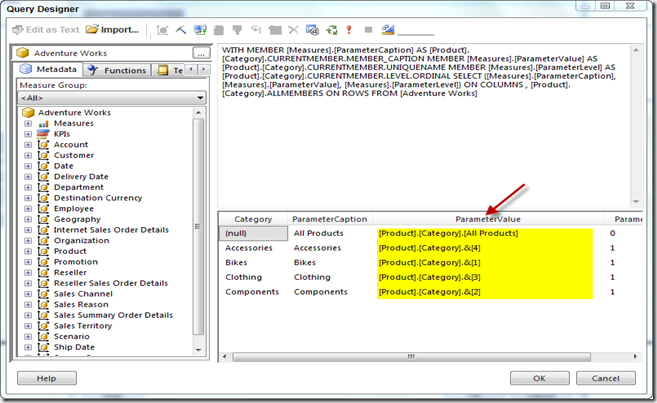Click the Account dimension icon
The height and width of the screenshot is (403, 657).
click(43, 145)
